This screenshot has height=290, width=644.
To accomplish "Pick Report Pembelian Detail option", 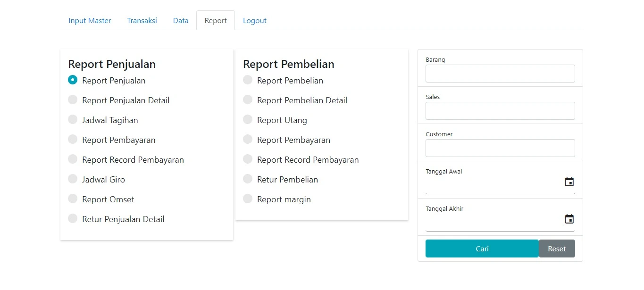I will [x=248, y=99].
